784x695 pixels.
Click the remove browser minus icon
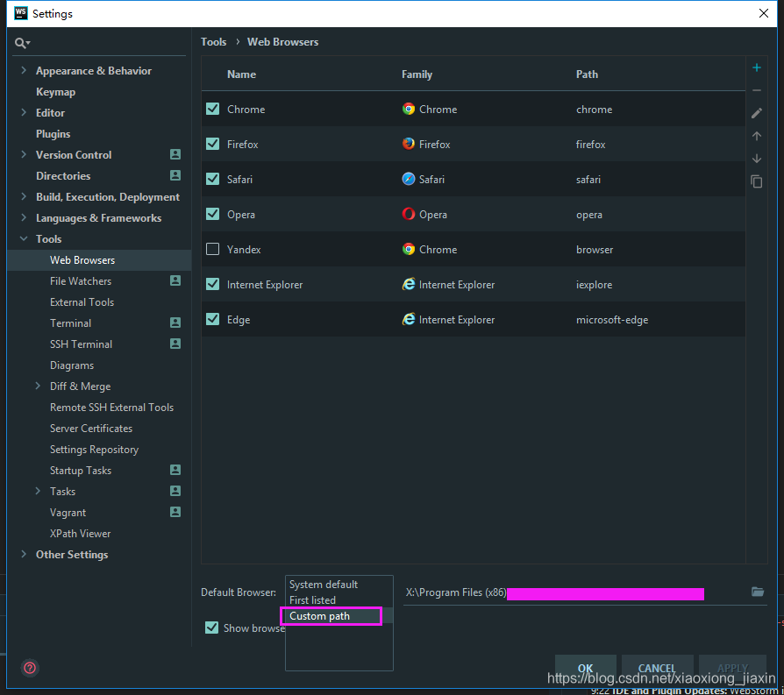[x=757, y=90]
